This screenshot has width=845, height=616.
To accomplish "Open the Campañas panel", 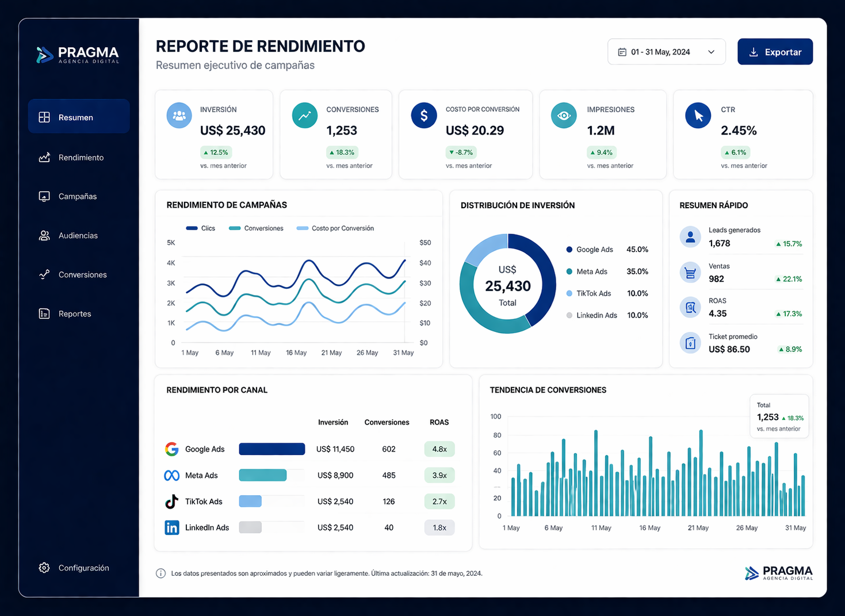I will pos(77,196).
